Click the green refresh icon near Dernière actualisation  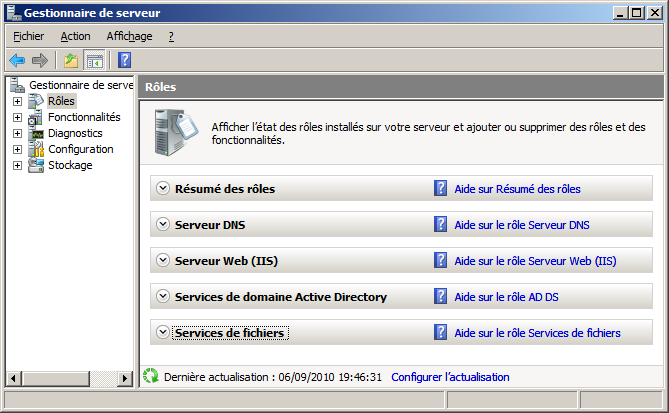[x=151, y=377]
